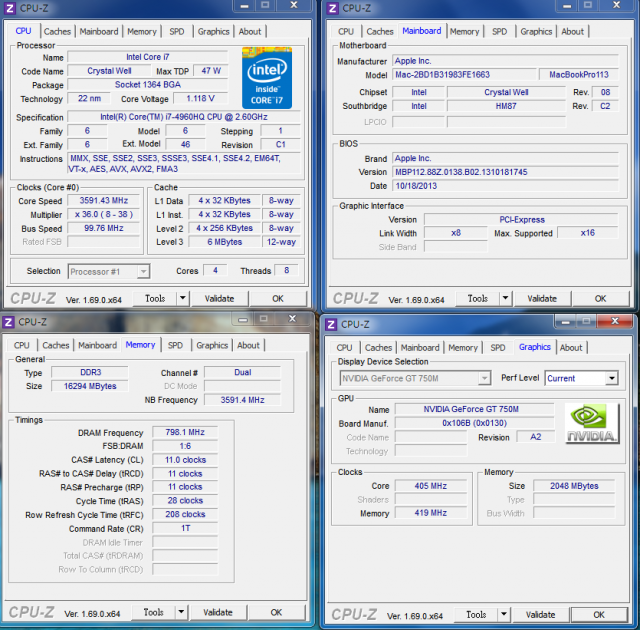Viewport: 640px width, 630px height.
Task: Click Validate button in Mainboard window
Action: click(542, 299)
